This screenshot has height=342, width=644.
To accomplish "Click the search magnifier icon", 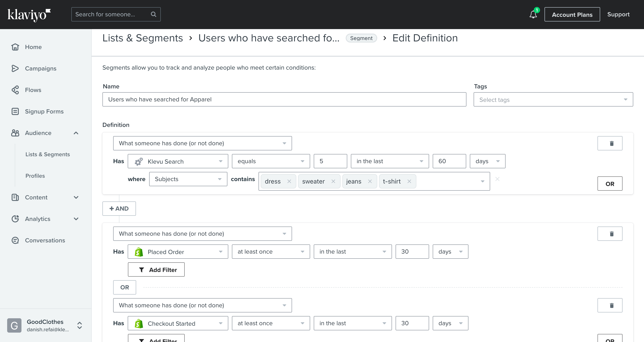I will tap(153, 14).
